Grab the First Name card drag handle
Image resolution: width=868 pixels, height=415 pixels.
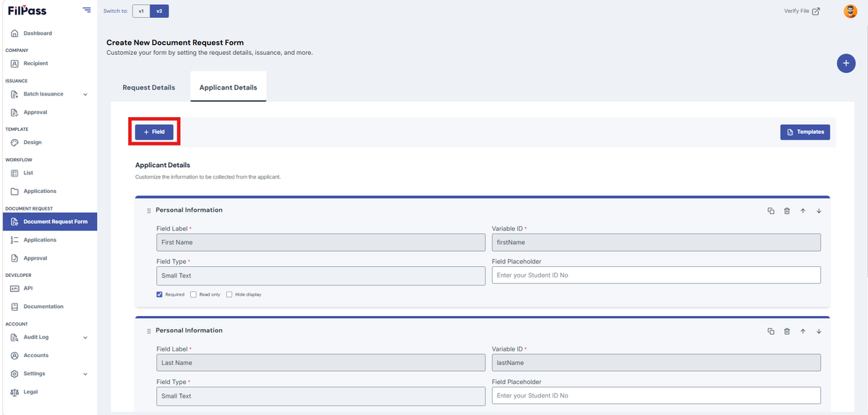[149, 210]
